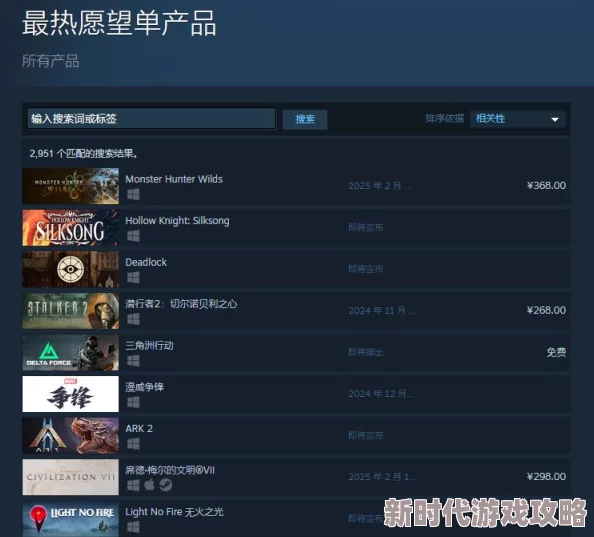This screenshot has height=537, width=594.
Task: Click the Windows icon under Deadlock
Action: click(133, 278)
